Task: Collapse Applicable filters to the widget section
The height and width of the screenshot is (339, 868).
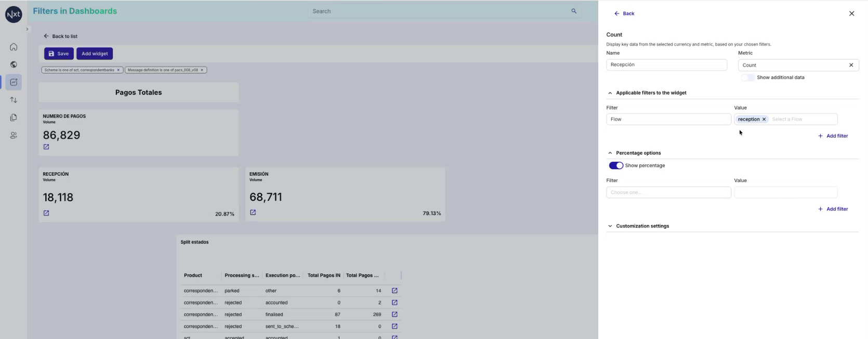Action: pos(610,93)
